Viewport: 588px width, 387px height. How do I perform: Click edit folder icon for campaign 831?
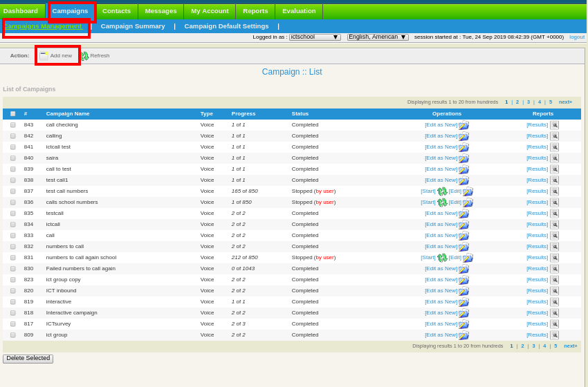(x=468, y=258)
